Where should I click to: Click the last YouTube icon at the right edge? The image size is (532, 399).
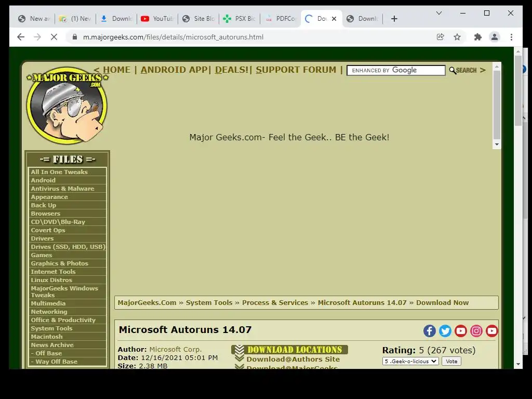click(x=491, y=331)
